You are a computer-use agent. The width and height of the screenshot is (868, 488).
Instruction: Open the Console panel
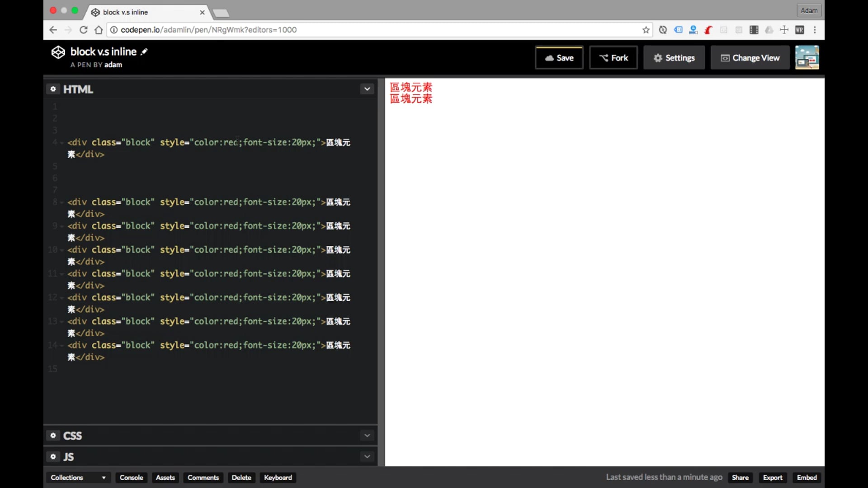click(131, 478)
